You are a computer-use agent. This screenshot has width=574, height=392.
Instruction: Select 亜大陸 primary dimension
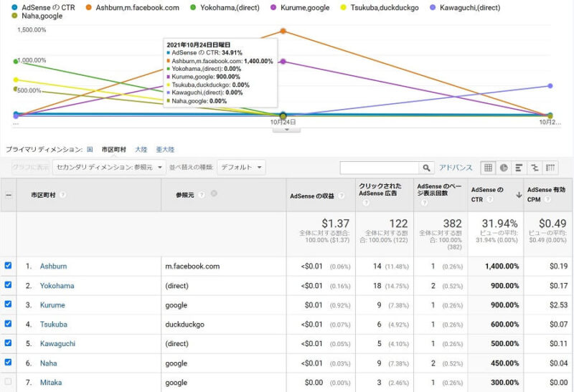[x=165, y=149]
